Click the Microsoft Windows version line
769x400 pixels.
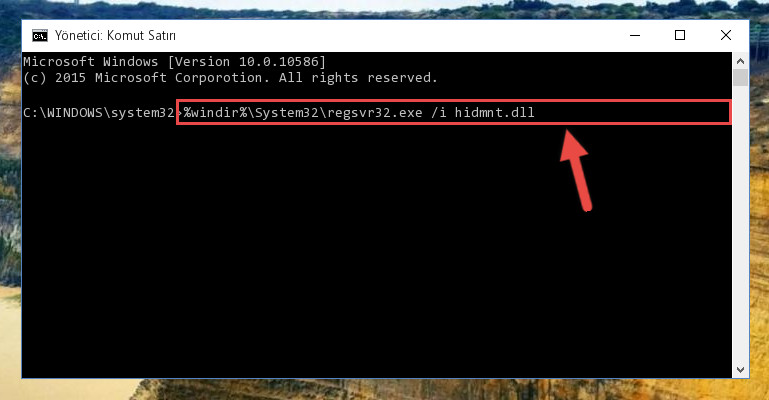click(174, 62)
